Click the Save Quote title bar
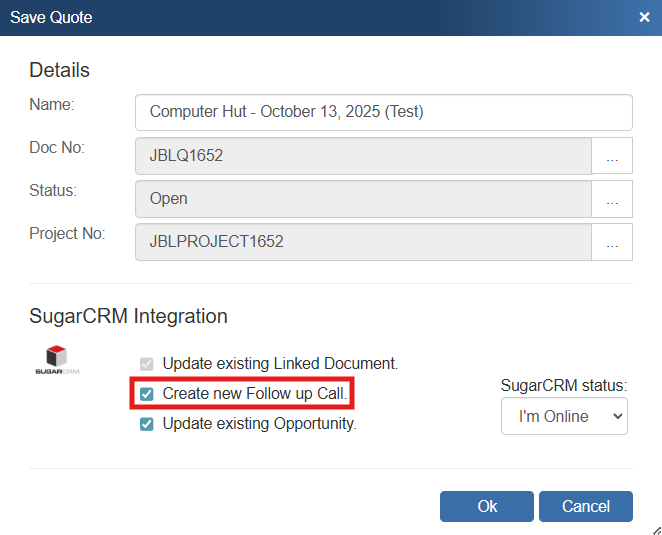 click(x=300, y=17)
